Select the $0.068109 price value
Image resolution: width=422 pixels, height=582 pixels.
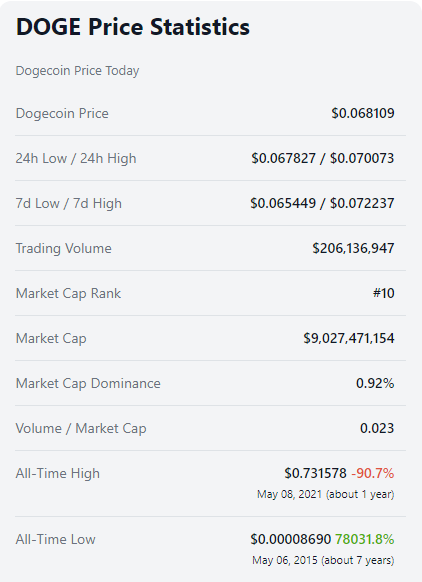[x=363, y=113]
